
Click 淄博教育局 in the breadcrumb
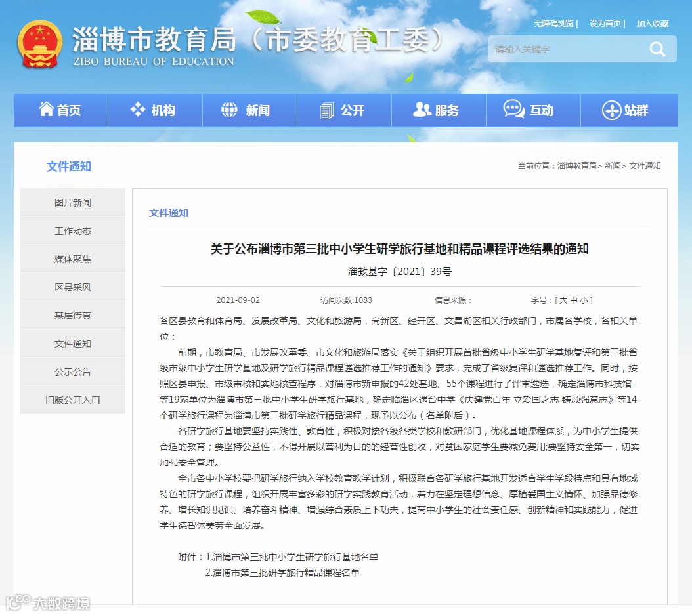click(x=577, y=166)
